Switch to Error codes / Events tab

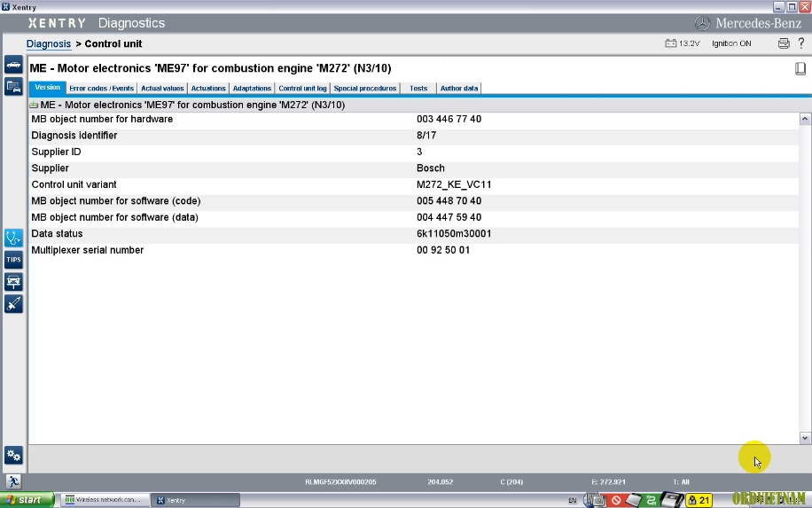pyautogui.click(x=101, y=89)
